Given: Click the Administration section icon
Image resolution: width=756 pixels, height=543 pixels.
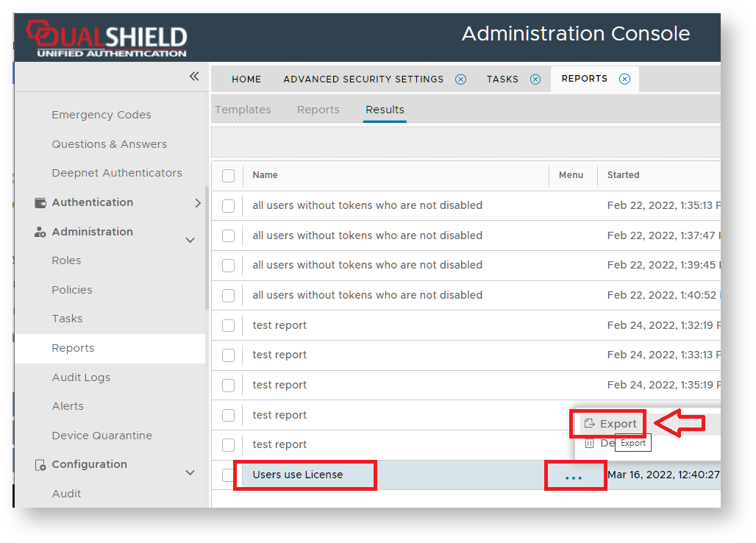Looking at the screenshot, I should (40, 233).
